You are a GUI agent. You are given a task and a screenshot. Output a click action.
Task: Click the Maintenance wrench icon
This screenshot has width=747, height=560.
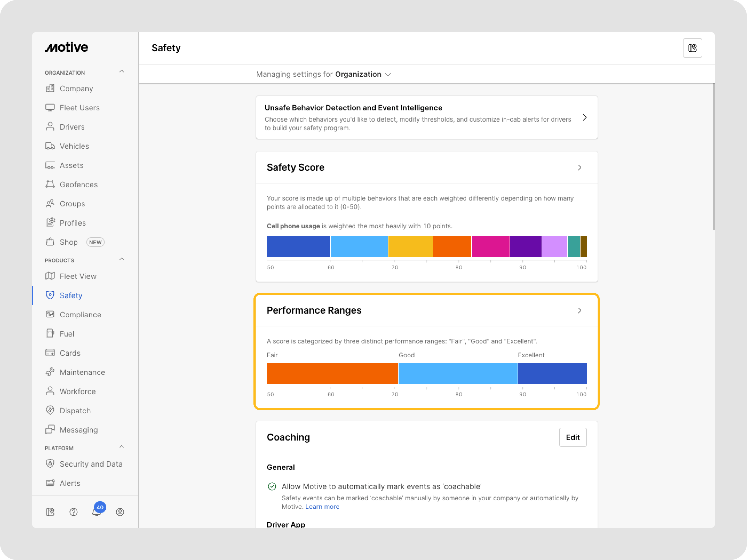(x=50, y=372)
